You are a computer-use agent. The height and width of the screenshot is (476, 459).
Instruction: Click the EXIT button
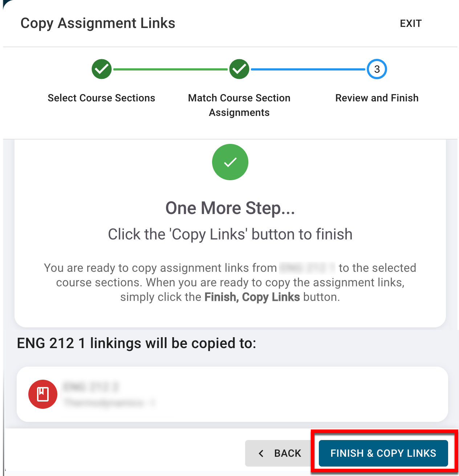(x=411, y=24)
